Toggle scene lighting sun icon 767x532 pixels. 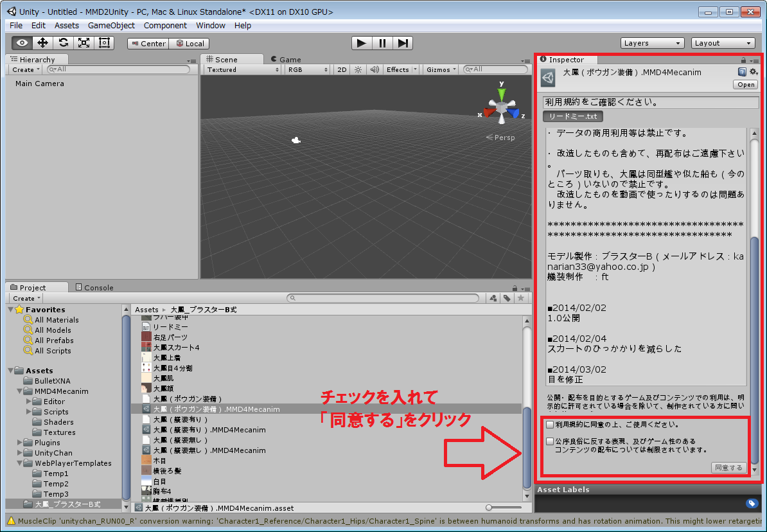point(358,69)
